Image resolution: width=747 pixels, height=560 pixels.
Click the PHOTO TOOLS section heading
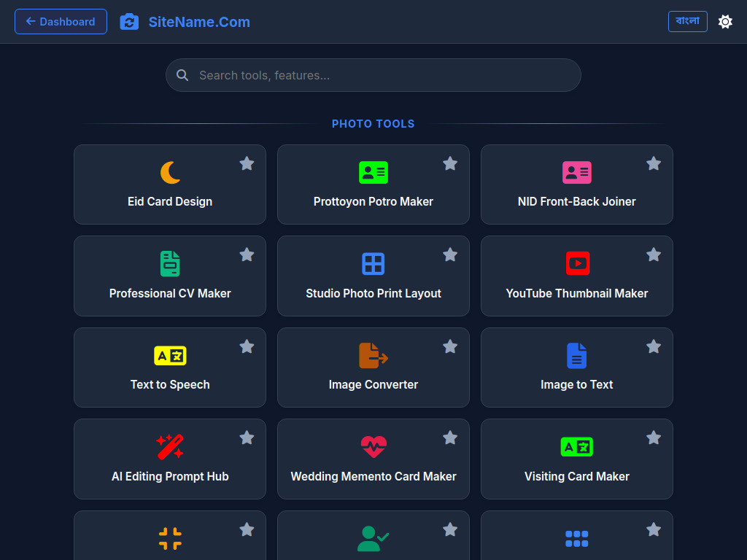pyautogui.click(x=373, y=124)
